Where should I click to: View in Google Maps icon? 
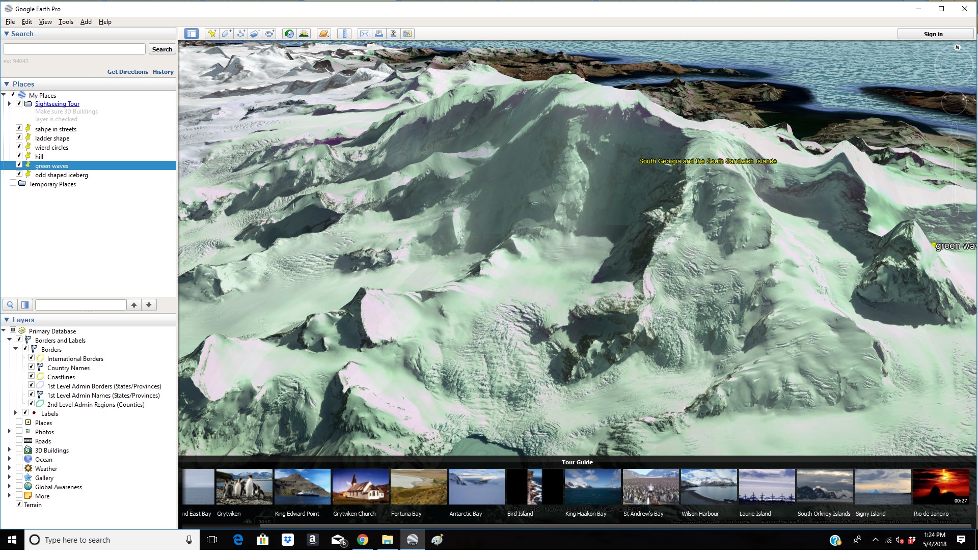click(x=407, y=34)
